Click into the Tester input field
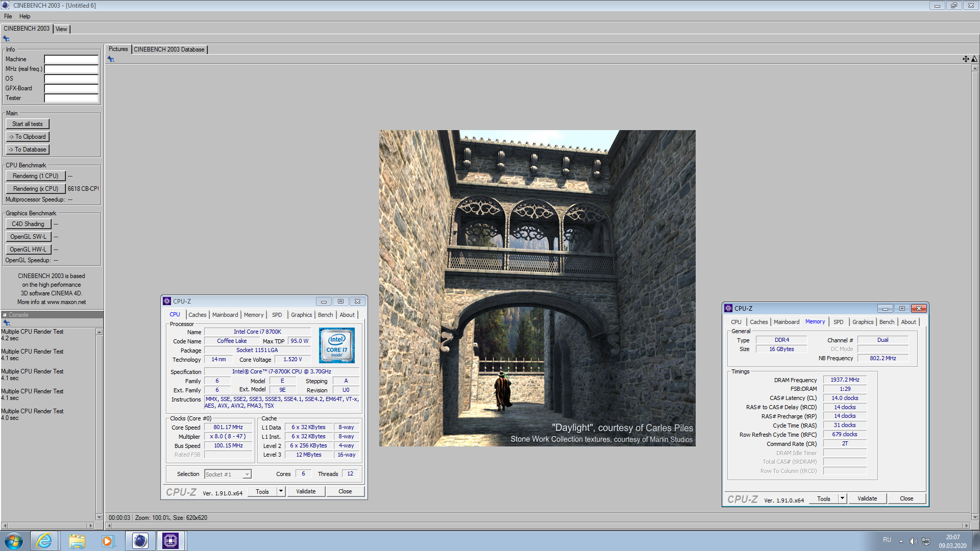The height and width of the screenshot is (551, 980). [71, 98]
